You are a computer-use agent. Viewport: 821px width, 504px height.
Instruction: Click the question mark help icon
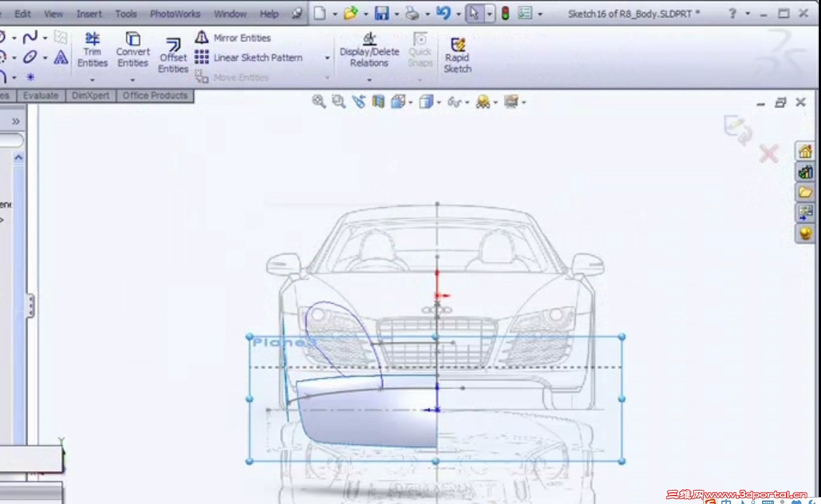coord(732,13)
